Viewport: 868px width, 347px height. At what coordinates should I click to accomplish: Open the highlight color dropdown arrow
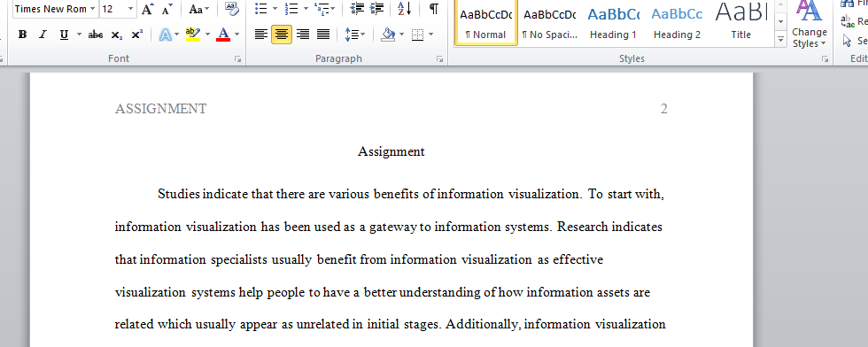click(x=207, y=35)
